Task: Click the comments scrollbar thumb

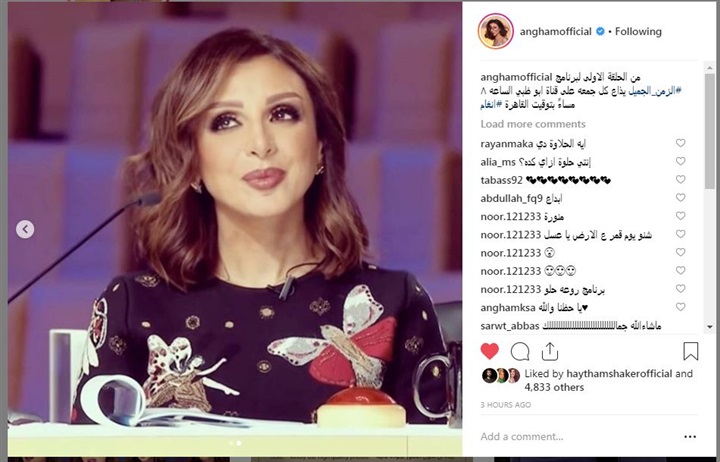Action: [710, 130]
